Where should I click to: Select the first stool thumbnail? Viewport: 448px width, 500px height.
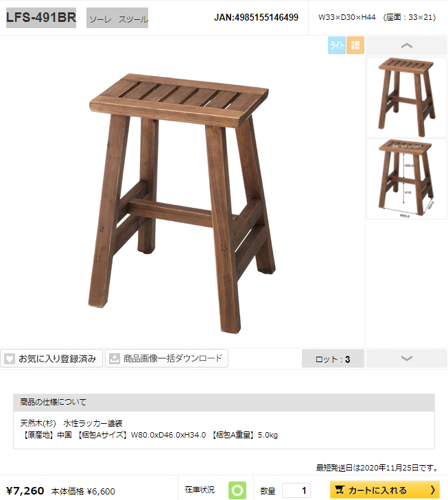tap(407, 97)
